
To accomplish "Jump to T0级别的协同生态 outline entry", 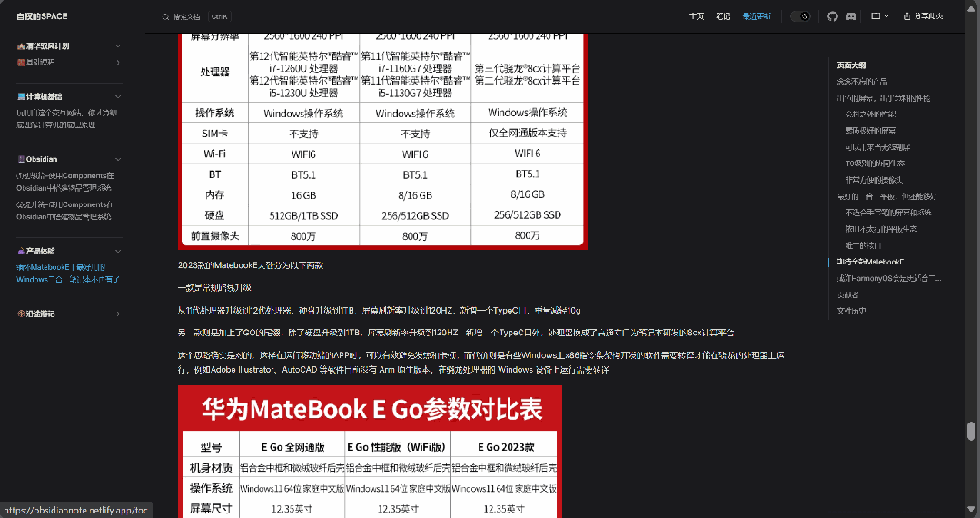I will (x=875, y=164).
